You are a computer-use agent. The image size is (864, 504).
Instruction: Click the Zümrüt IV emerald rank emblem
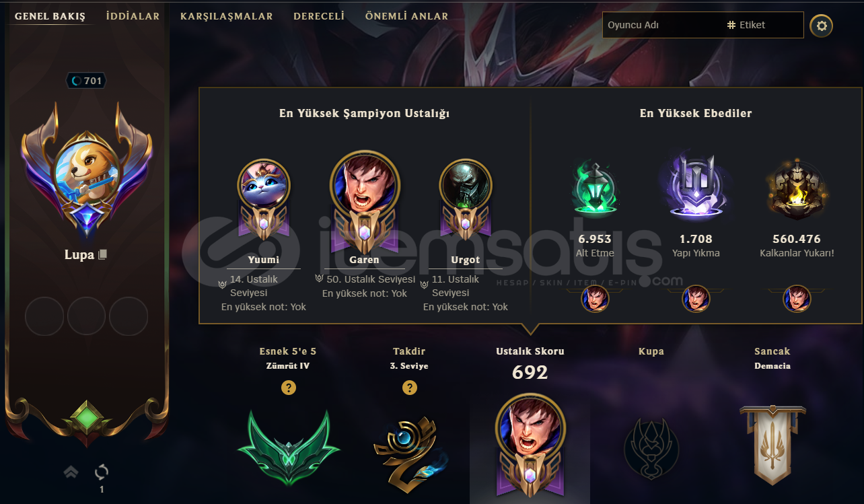pos(288,445)
